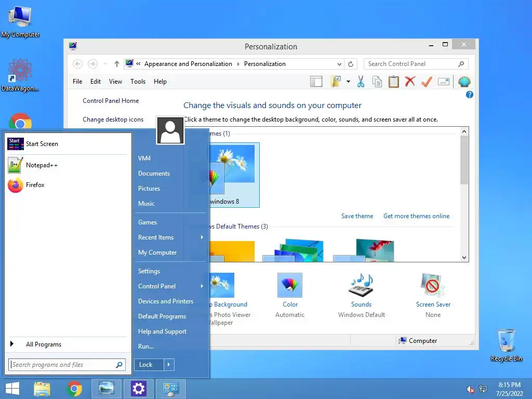The width and height of the screenshot is (532, 399).
Task: Click Control Panel Home link
Action: 111,101
